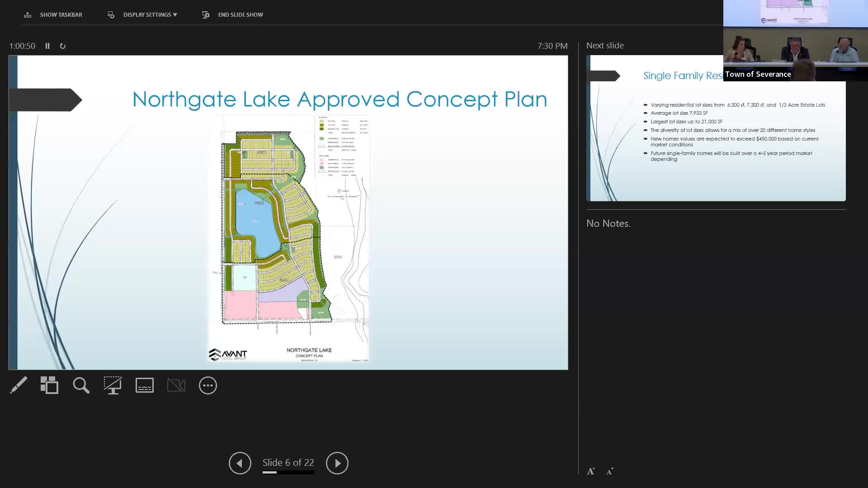The height and width of the screenshot is (488, 868).
Task: Pause the presentation timer
Action: click(47, 46)
